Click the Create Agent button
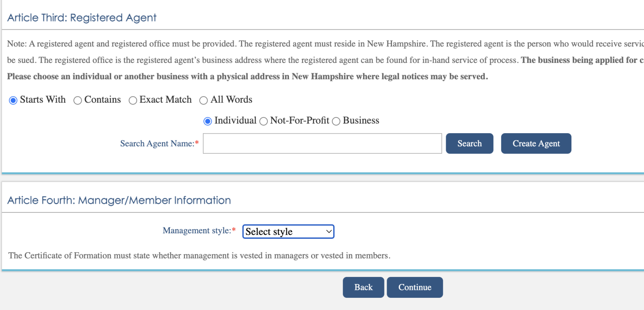 pyautogui.click(x=536, y=144)
